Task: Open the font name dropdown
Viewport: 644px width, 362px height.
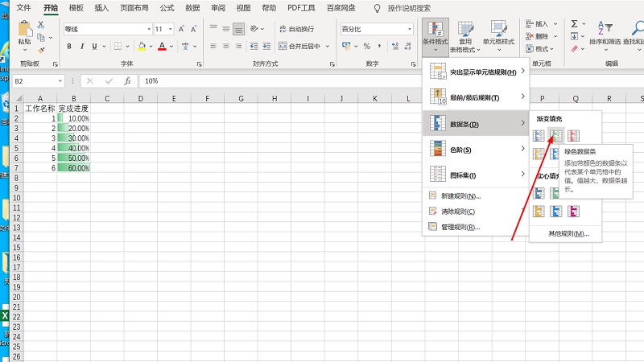Action: point(148,29)
